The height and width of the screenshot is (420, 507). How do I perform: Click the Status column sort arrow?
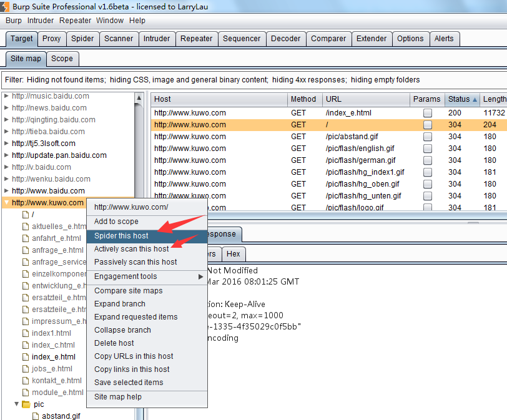pyautogui.click(x=475, y=100)
